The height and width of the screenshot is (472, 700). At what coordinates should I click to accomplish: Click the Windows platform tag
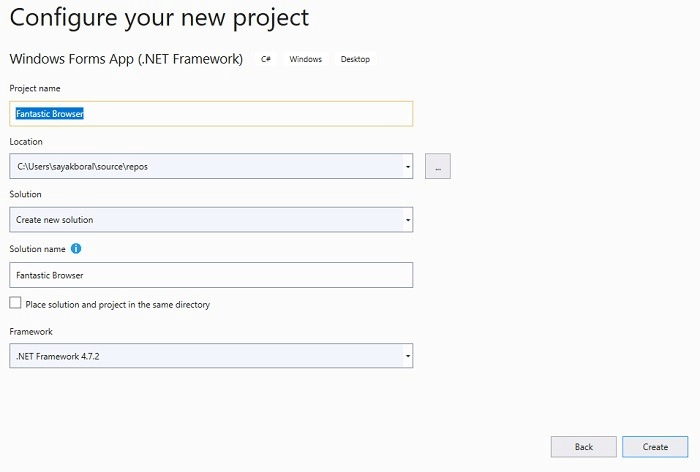coord(305,60)
